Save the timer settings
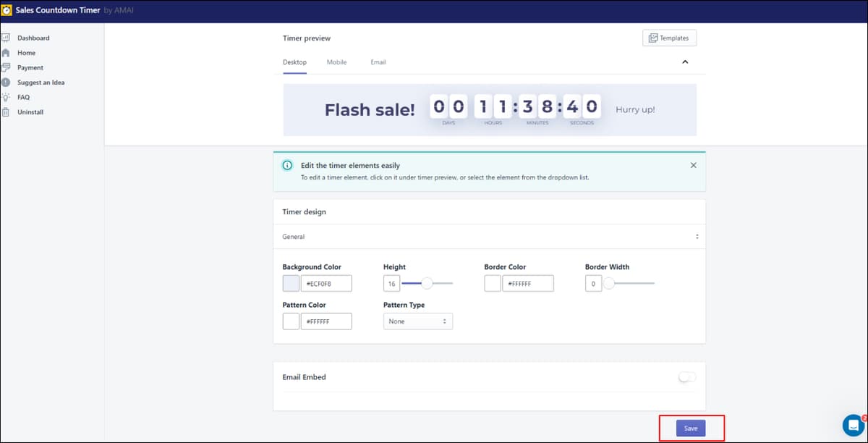This screenshot has height=443, width=868. tap(691, 429)
